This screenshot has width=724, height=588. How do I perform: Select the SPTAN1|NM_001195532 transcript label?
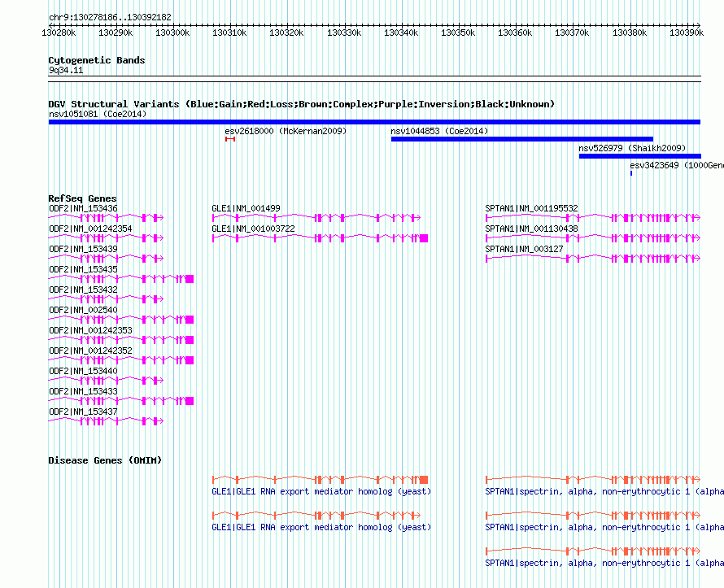click(531, 209)
